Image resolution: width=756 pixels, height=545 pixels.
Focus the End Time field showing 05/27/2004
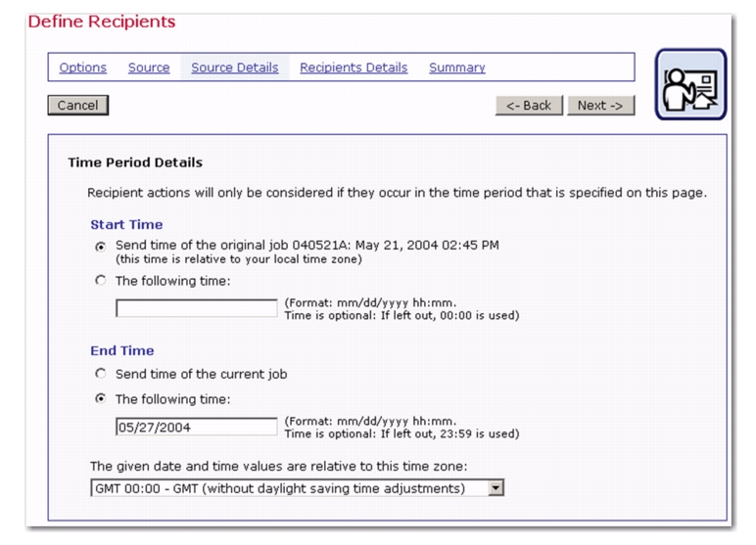pyautogui.click(x=197, y=427)
